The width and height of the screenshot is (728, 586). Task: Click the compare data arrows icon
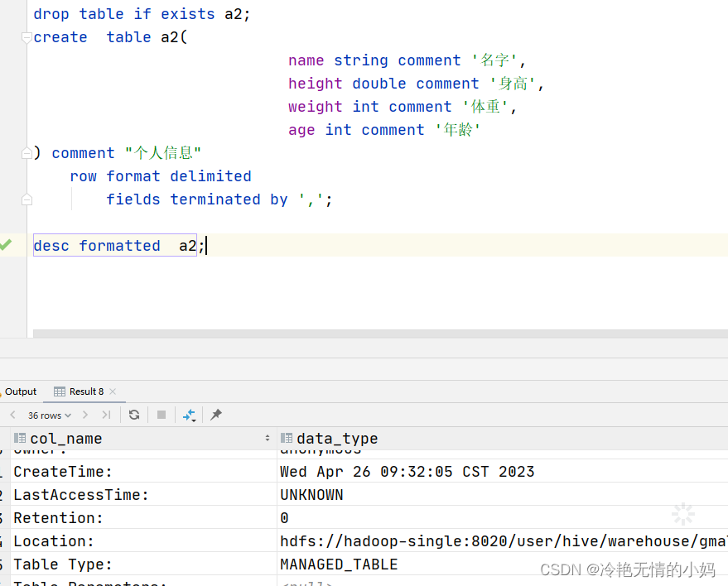click(189, 415)
